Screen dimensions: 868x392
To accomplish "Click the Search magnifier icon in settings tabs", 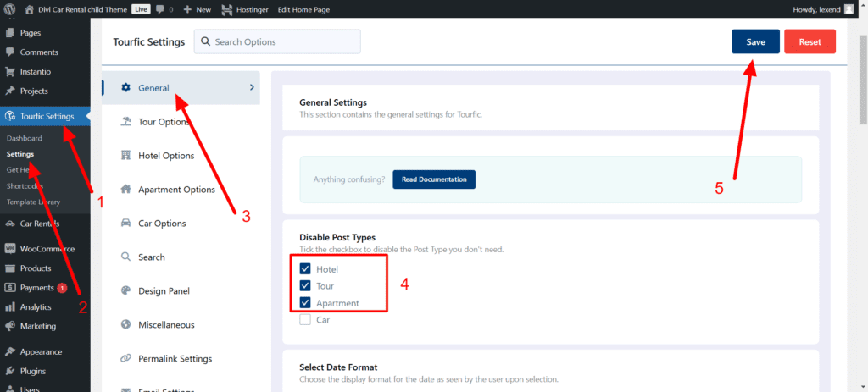I will tap(125, 257).
